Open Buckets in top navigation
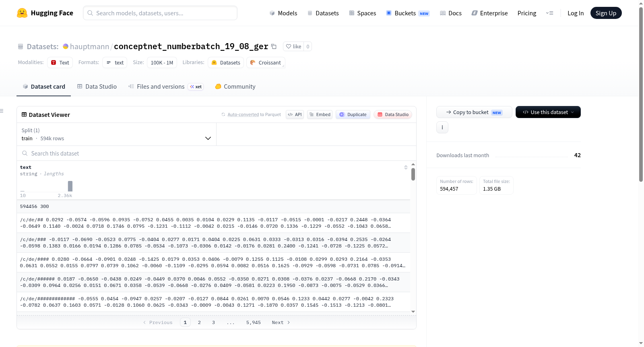 tap(408, 13)
